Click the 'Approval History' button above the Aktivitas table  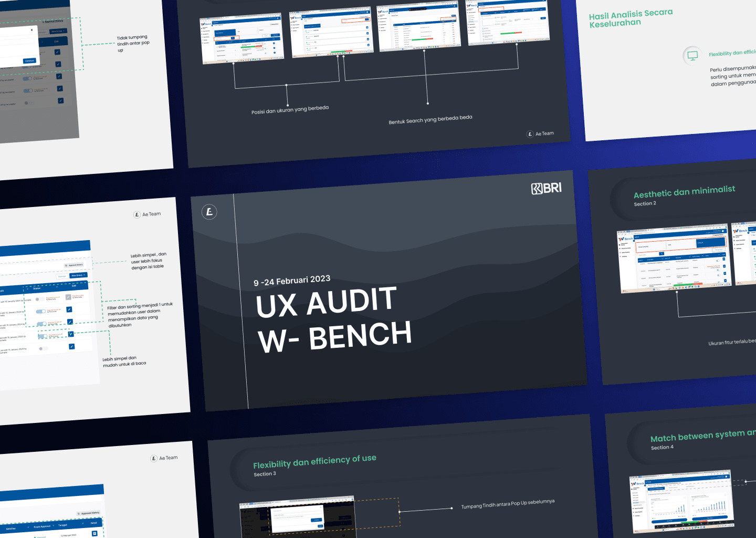click(88, 513)
